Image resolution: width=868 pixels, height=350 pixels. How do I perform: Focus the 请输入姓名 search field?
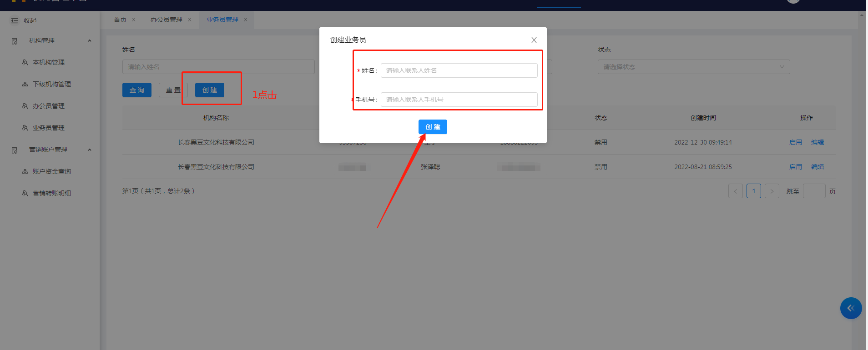pyautogui.click(x=218, y=67)
